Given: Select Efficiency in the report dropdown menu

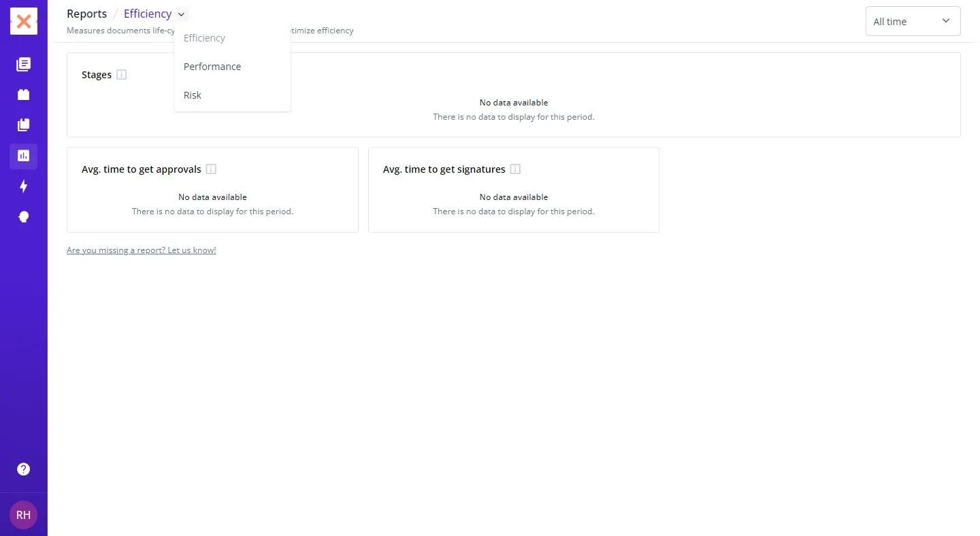Looking at the screenshot, I should 204,38.
